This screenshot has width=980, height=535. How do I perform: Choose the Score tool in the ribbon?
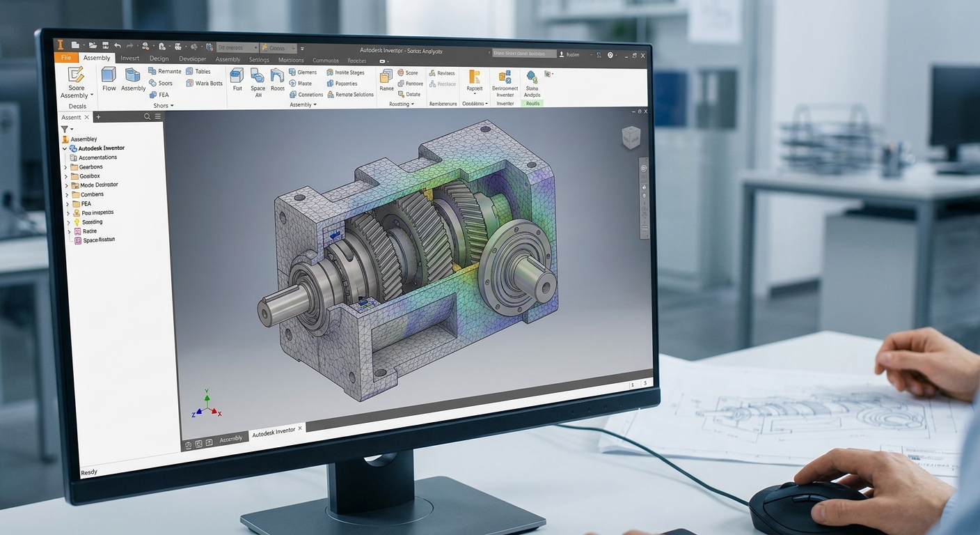coord(408,72)
